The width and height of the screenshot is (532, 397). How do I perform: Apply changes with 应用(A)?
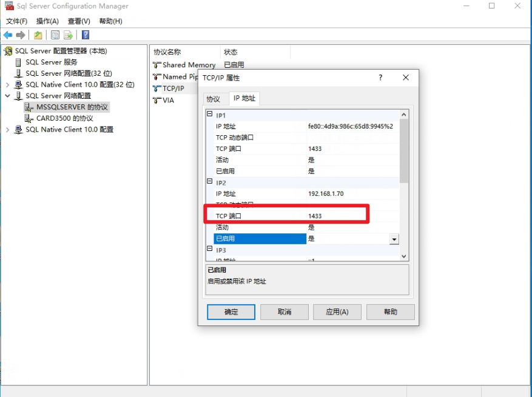coord(337,312)
